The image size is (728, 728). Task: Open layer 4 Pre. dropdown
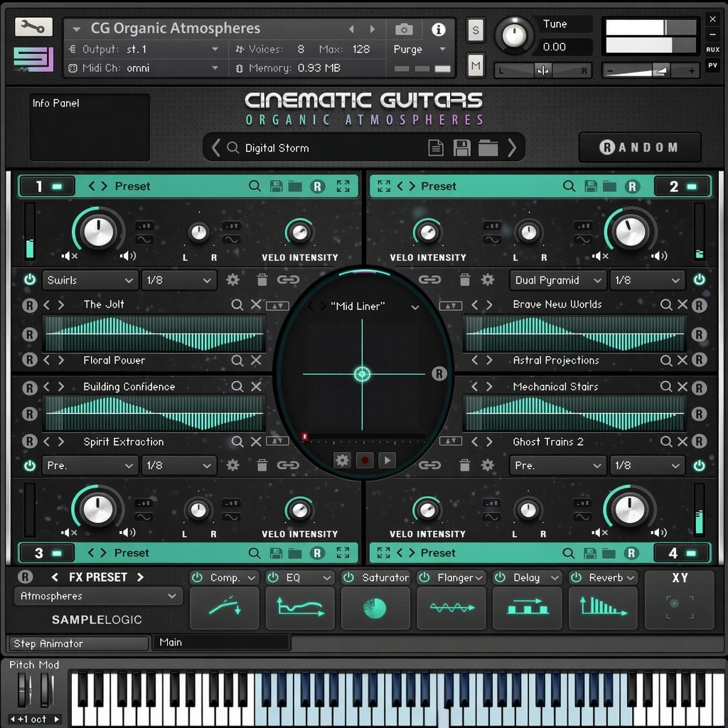pos(557,465)
